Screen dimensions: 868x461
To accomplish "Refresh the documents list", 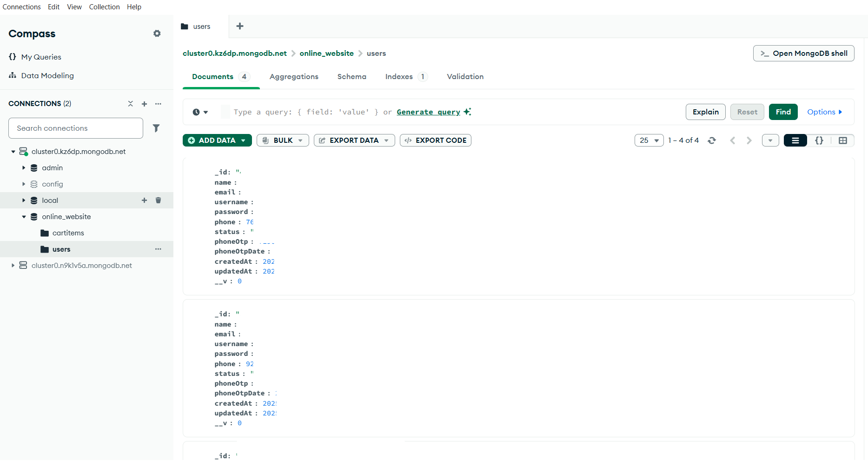I will [711, 140].
